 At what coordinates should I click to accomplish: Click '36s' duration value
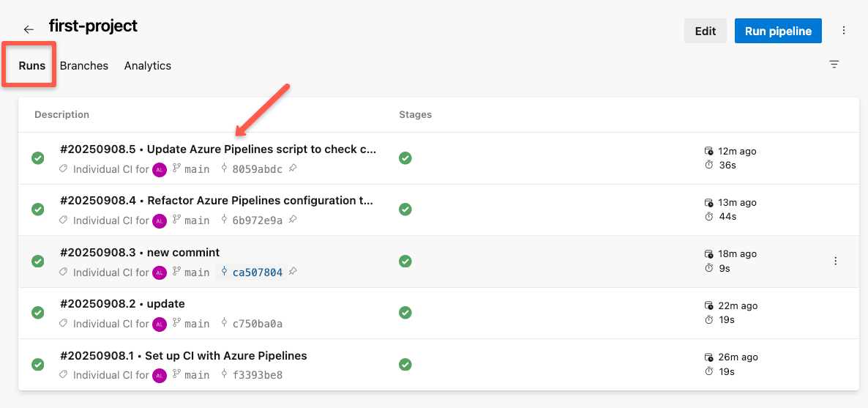727,165
